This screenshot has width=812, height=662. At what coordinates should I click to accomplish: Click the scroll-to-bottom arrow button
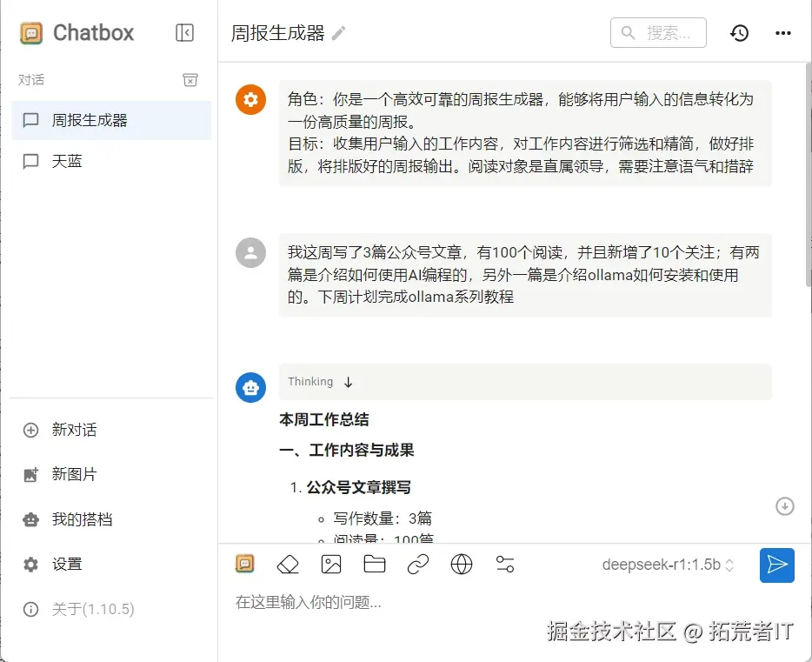pyautogui.click(x=785, y=506)
